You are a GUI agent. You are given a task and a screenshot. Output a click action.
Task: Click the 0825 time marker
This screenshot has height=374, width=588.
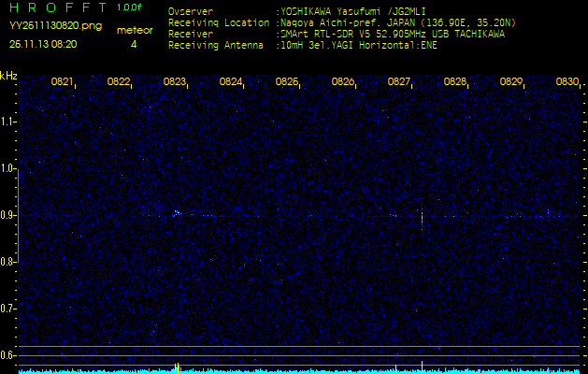point(286,81)
